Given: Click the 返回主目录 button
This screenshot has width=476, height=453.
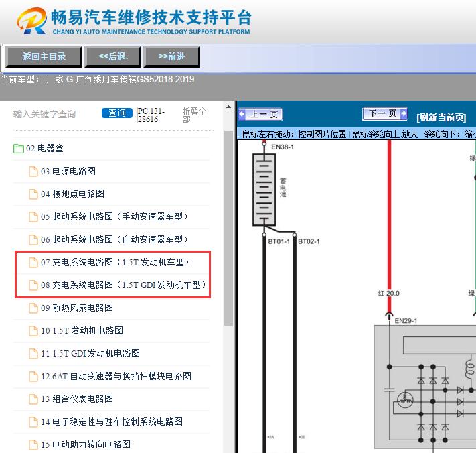Looking at the screenshot, I should pyautogui.click(x=44, y=56).
